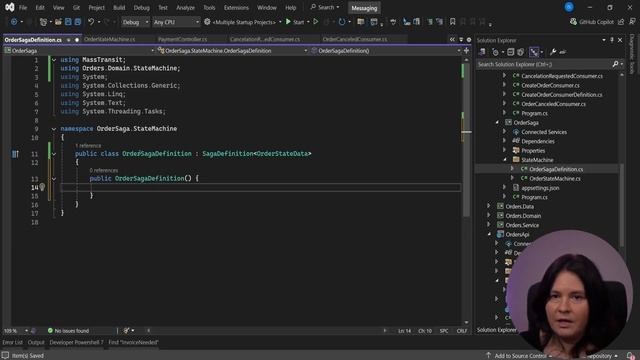
Task: Click the code cleanup broom icon in status bar
Action: pos(127,331)
